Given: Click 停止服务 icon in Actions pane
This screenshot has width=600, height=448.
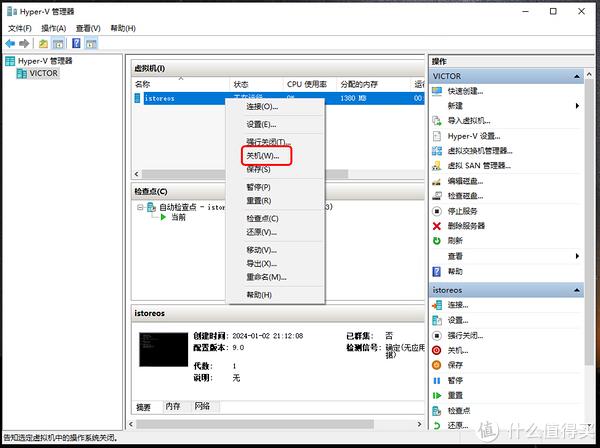Looking at the screenshot, I should [x=437, y=211].
